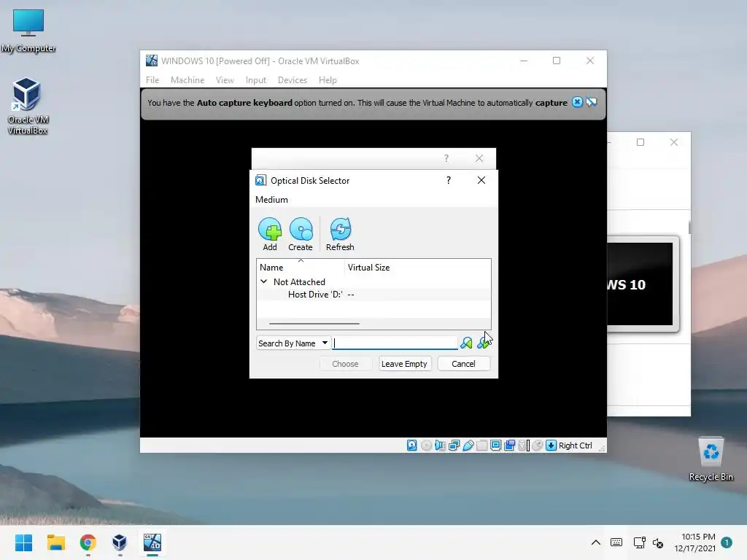The image size is (747, 560).
Task: Open My Computer desktop icon
Action: pyautogui.click(x=28, y=31)
